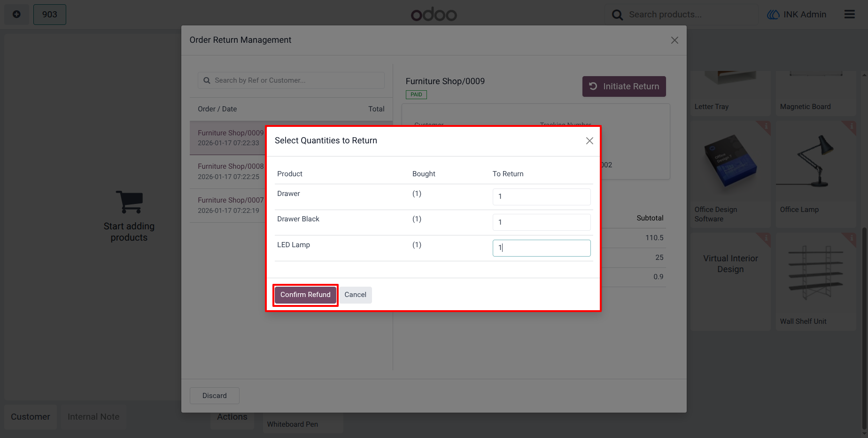Click the Customer button

pyautogui.click(x=31, y=417)
